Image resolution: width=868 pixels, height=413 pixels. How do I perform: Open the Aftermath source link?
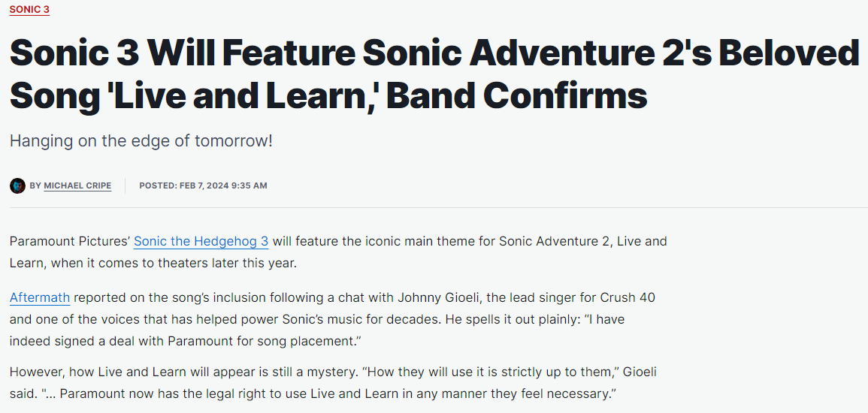click(x=40, y=297)
